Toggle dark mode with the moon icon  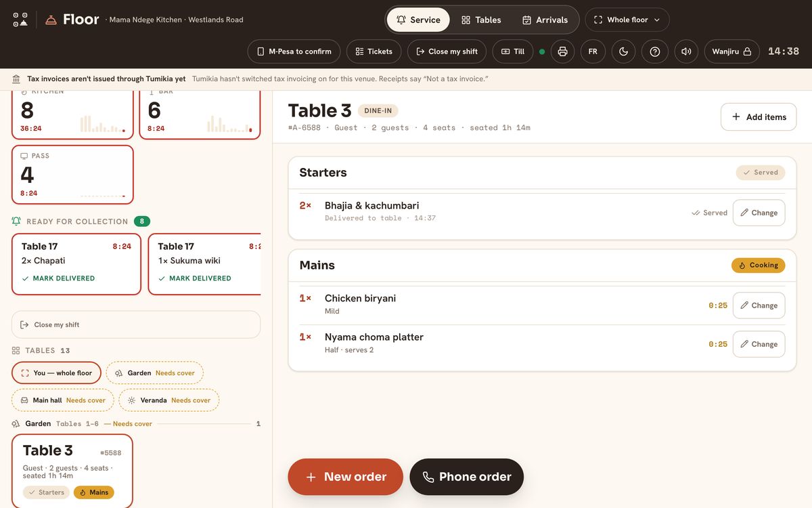[623, 51]
